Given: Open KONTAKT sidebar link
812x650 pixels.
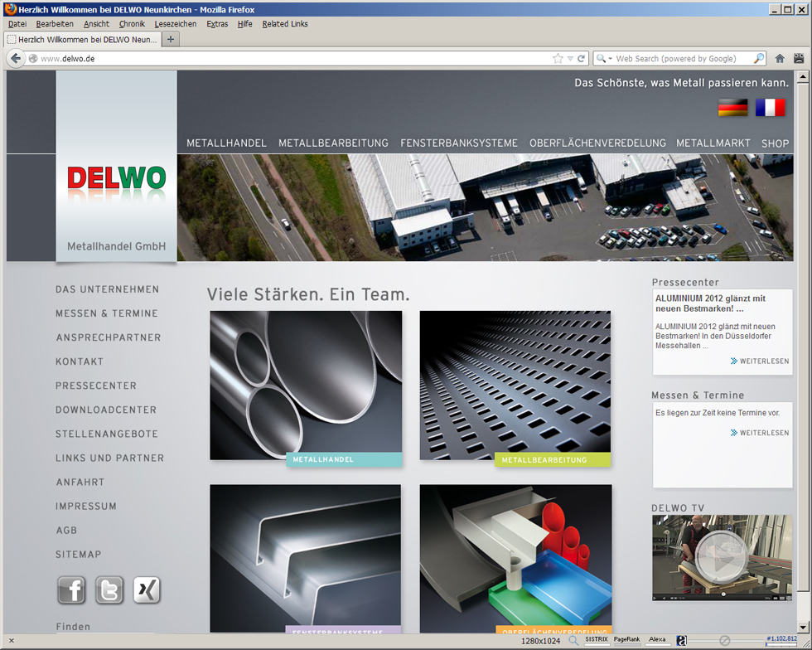Looking at the screenshot, I should click(80, 361).
